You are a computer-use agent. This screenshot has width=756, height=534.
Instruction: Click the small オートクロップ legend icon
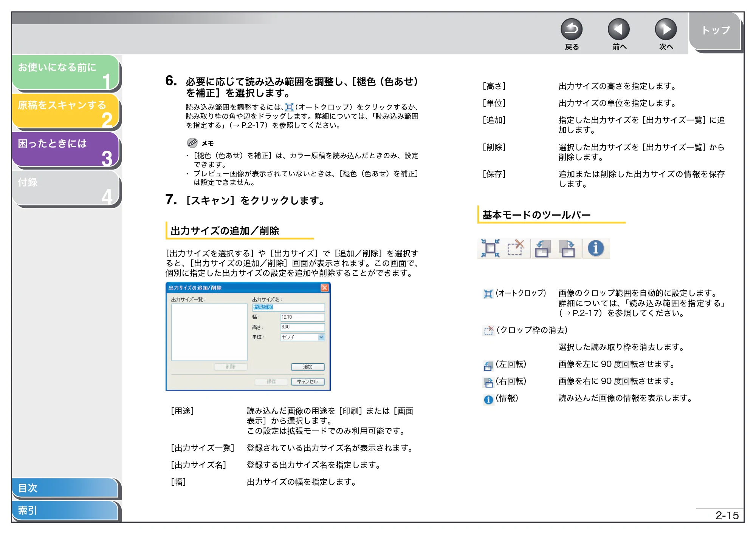[488, 294]
